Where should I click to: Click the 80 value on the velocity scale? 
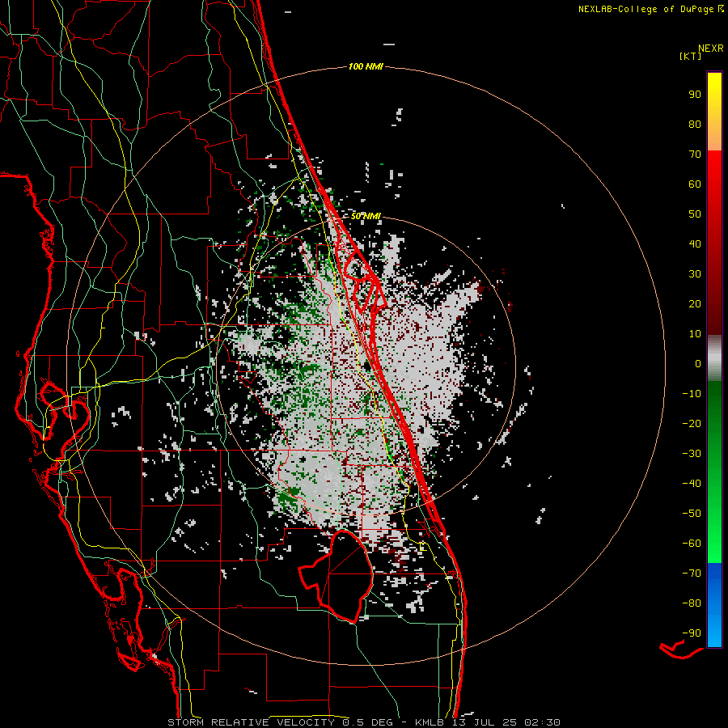pos(695,124)
